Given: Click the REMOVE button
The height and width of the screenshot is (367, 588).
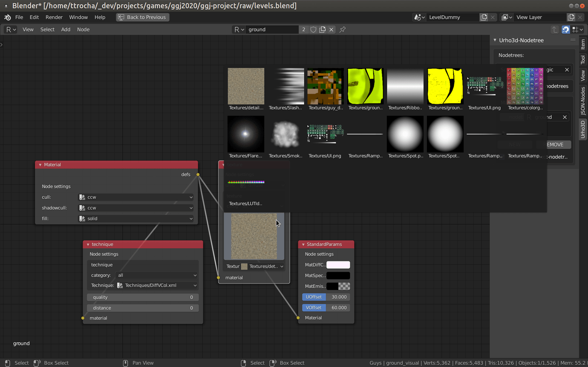Looking at the screenshot, I should tap(553, 145).
